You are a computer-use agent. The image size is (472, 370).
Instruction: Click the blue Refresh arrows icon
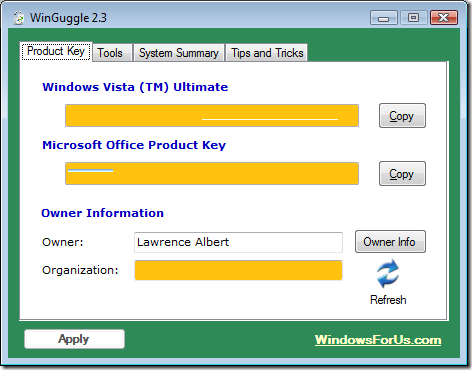tap(388, 273)
